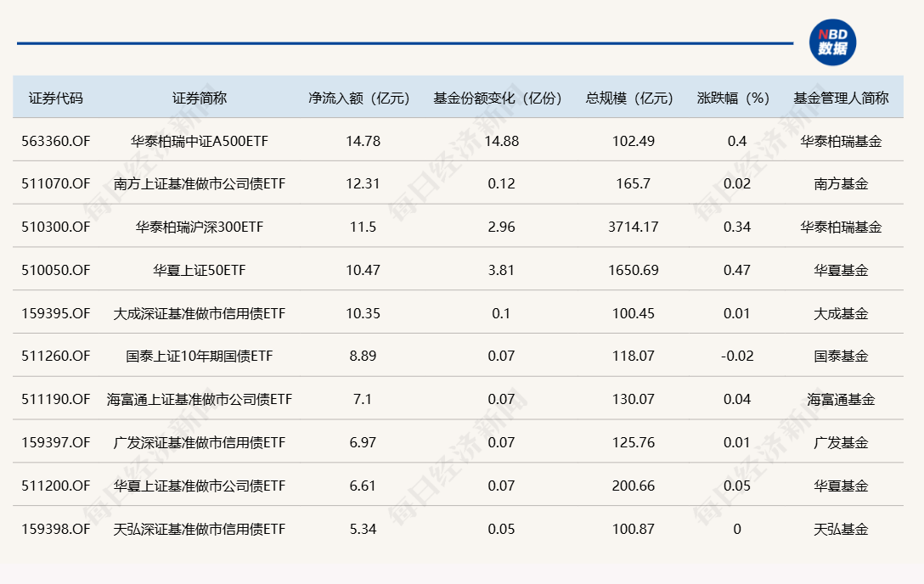924x584 pixels.
Task: Click the NBD数据 logo badge
Action: (x=832, y=42)
